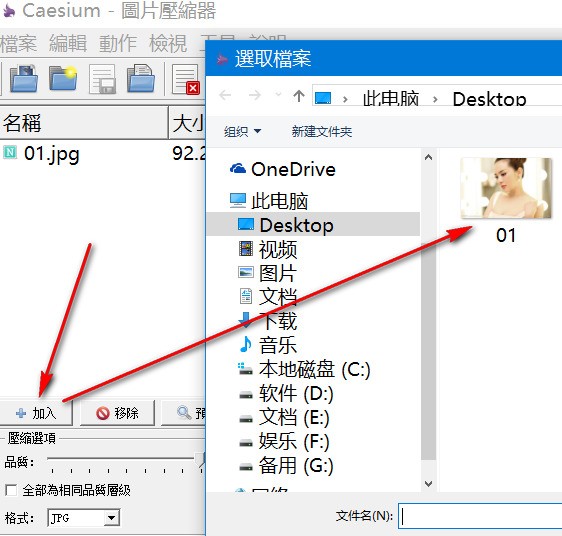Click the save list toolbar icon
Viewport: 562px width, 536px height.
(103, 79)
